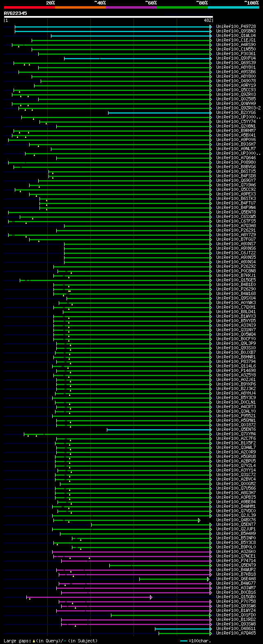
Task: Select the UniRef100_Q4BX76 label
Action: (x=236, y=520)
